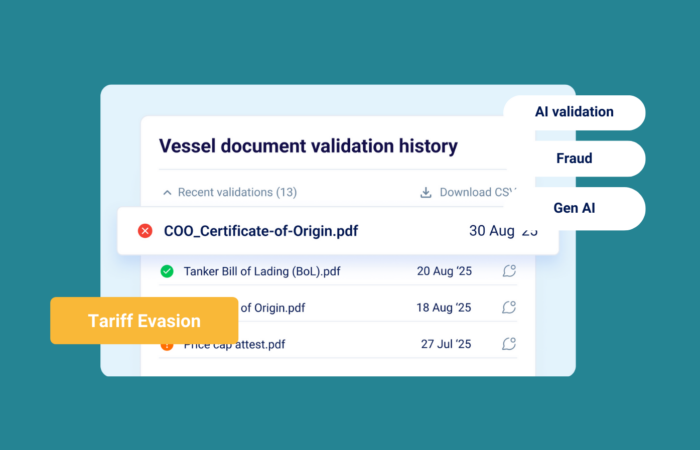Viewport: 700px width, 450px height.
Task: Collapse the Recent validations (13) section label
Action: pos(238,192)
